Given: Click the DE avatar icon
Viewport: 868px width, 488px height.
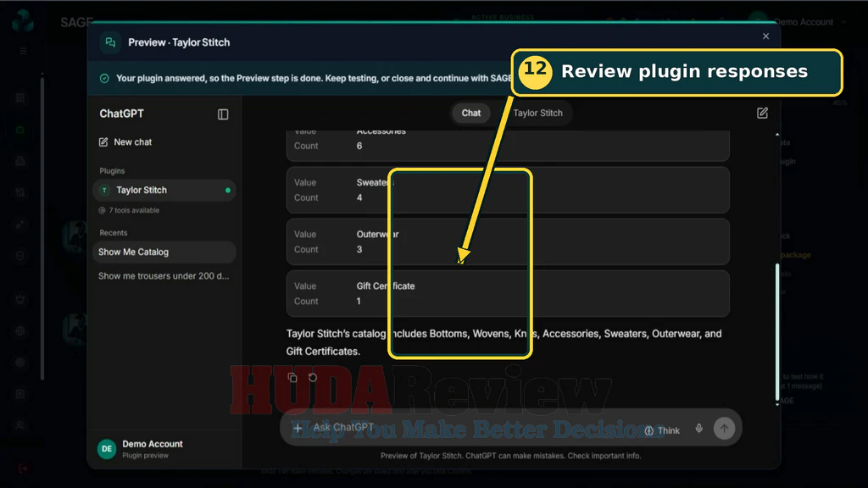Looking at the screenshot, I should pyautogui.click(x=107, y=449).
